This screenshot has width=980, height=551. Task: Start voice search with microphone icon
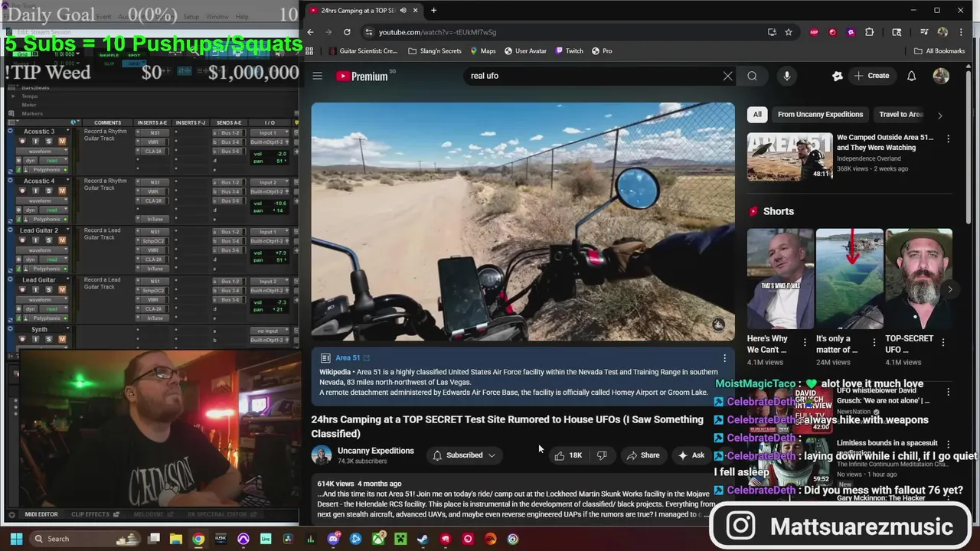(786, 76)
